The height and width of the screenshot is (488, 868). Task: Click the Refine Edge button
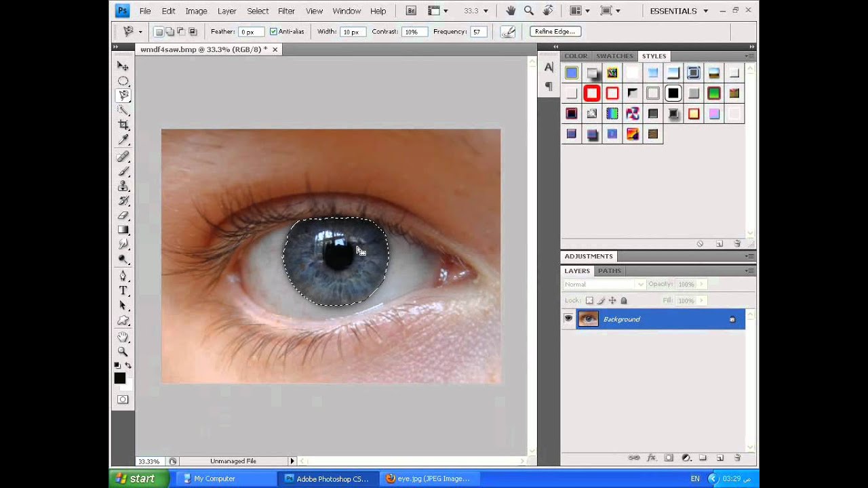[554, 32]
